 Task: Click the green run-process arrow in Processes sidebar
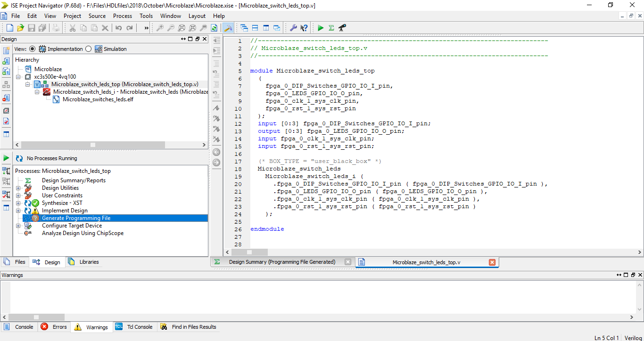(x=6, y=158)
